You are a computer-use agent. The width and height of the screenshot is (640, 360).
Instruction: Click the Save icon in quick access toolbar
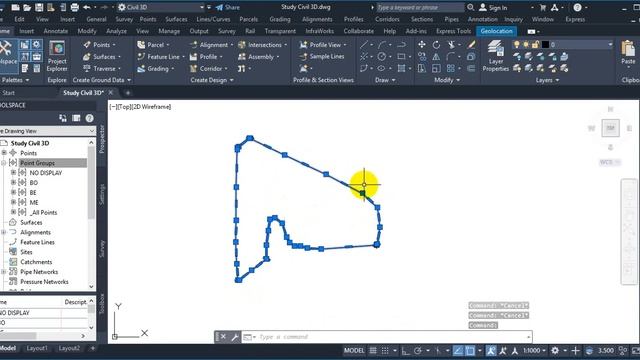coord(39,7)
